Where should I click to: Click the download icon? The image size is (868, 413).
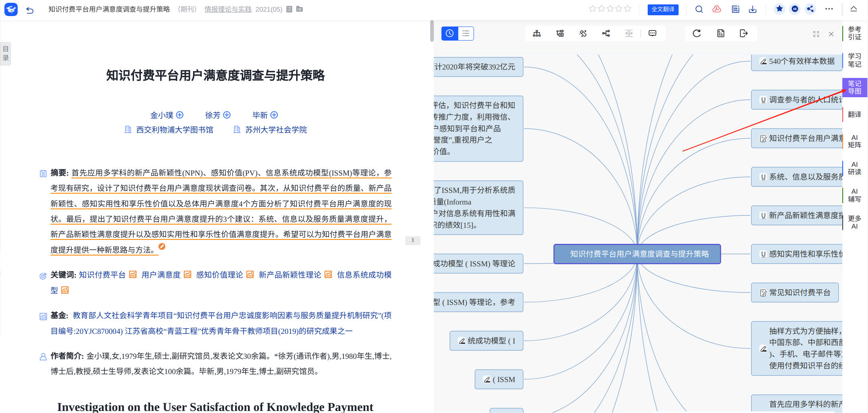[x=753, y=9]
